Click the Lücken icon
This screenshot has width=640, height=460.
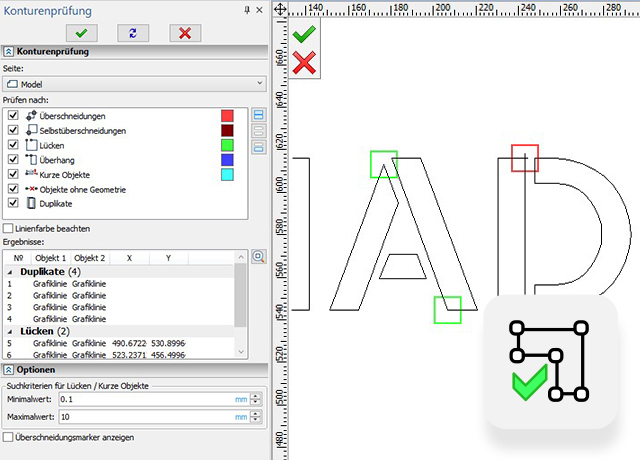pos(31,145)
